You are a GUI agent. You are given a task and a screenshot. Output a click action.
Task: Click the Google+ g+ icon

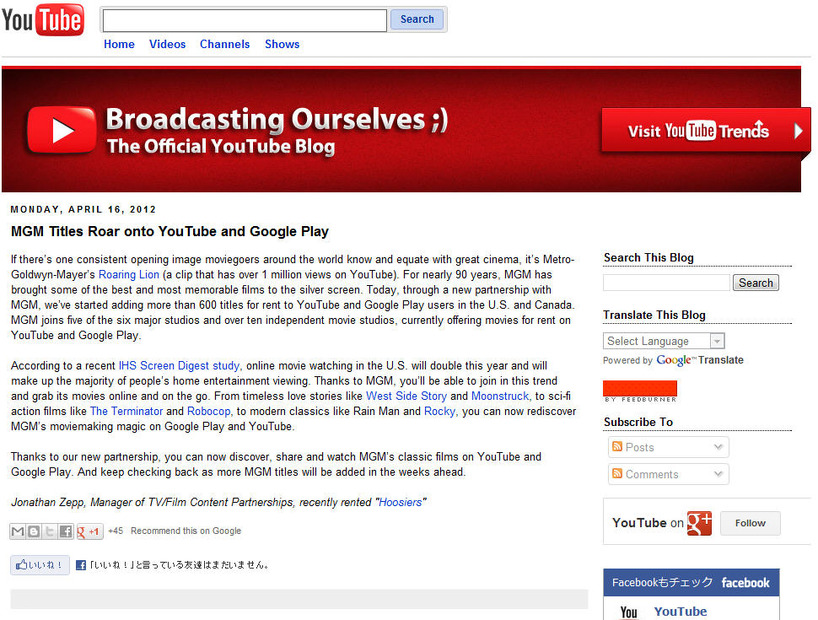point(699,523)
